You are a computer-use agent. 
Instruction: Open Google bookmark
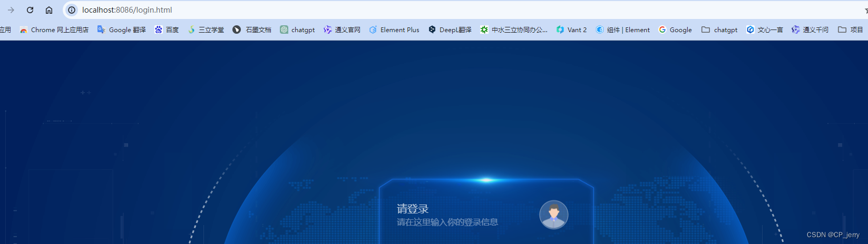[x=675, y=30]
